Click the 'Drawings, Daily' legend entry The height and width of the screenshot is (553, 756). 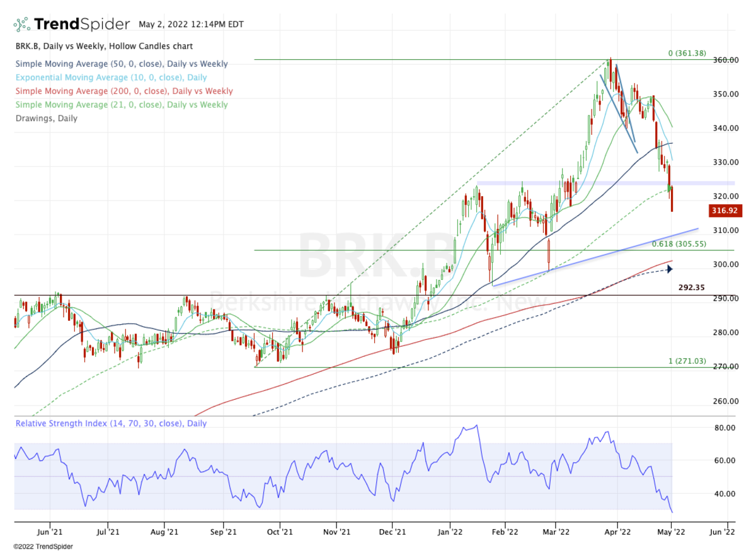click(x=46, y=118)
